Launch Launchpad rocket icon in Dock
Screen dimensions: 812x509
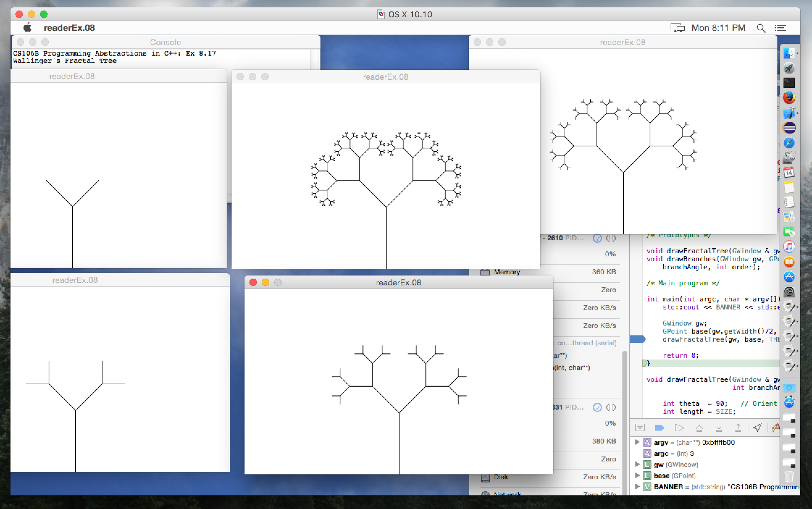click(789, 68)
